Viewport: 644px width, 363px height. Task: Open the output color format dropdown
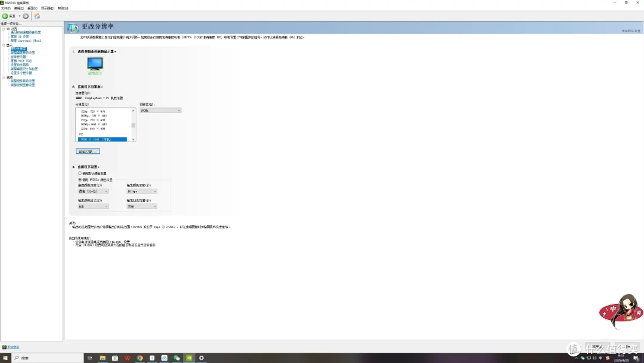pos(93,207)
